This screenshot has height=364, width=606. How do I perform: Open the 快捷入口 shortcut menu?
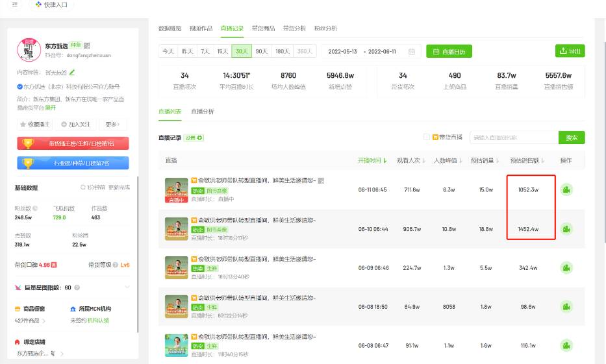coord(52,5)
